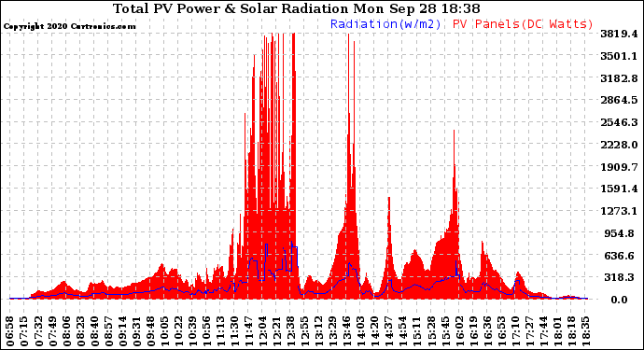Click the 18:01 time label
The width and height of the screenshot is (644, 350).
tap(557, 331)
